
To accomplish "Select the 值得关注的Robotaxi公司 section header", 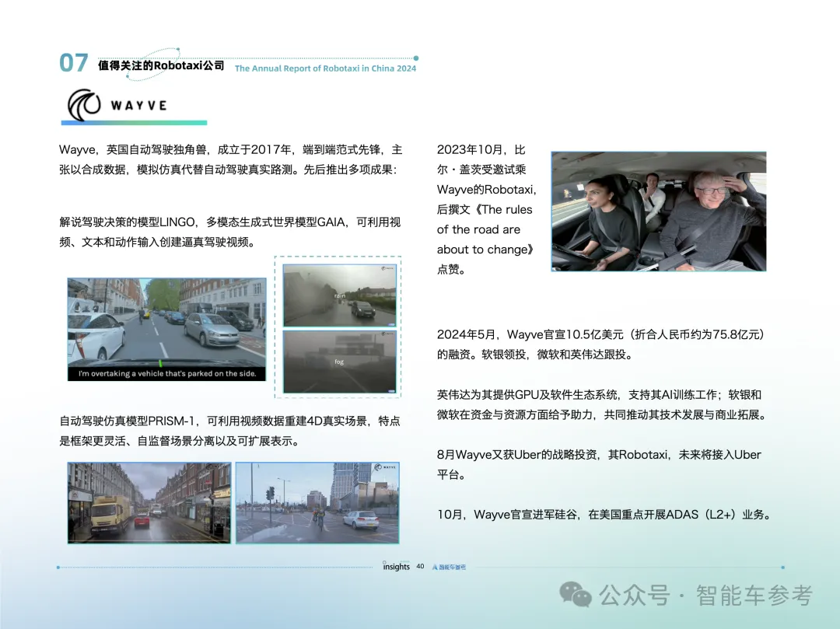I will pyautogui.click(x=160, y=66).
